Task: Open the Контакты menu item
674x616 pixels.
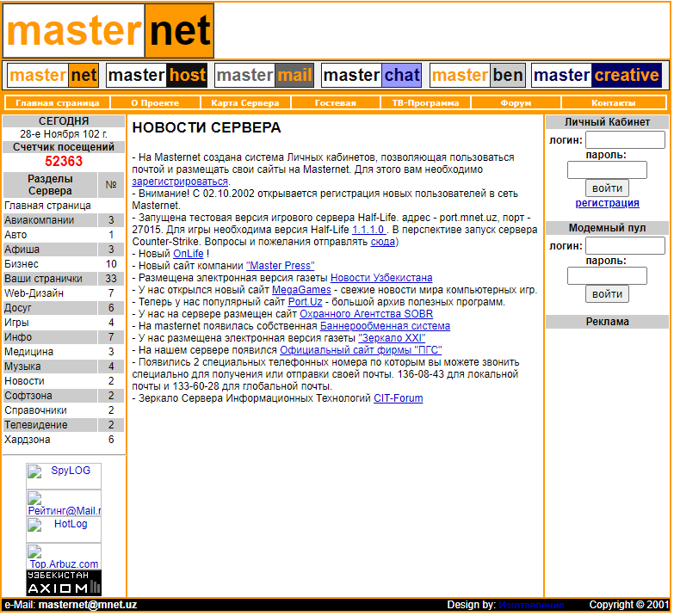Action: click(614, 103)
